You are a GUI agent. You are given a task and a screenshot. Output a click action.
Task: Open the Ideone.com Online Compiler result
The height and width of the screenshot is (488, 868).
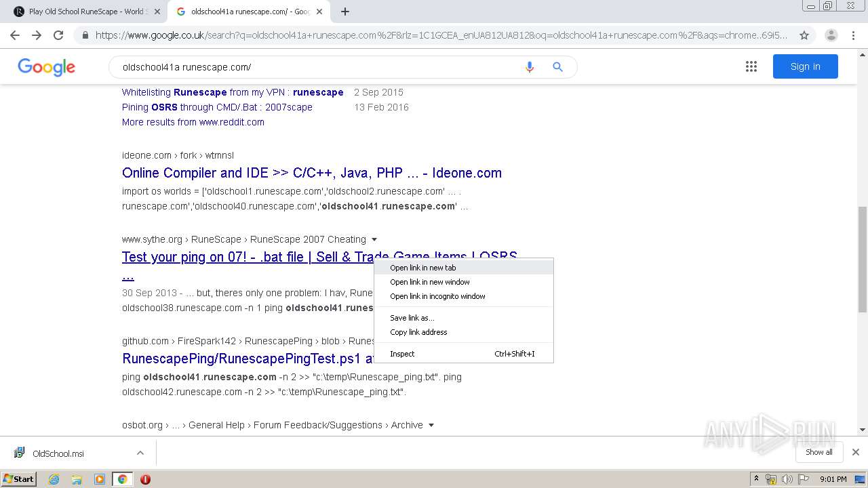312,173
